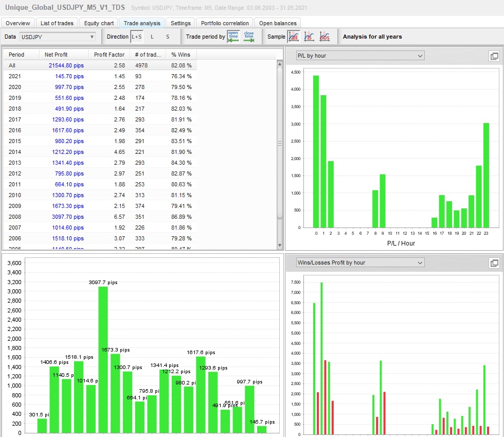Open the Data USDJPY dropdown

[x=58, y=37]
